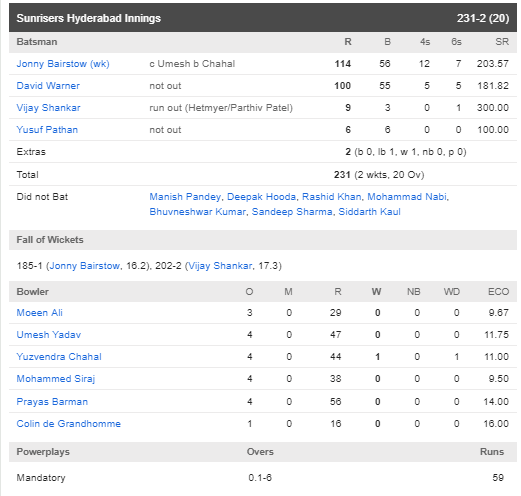Image resolution: width=521 pixels, height=496 pixels.
Task: Select Colin de Grandhomme link
Action: coord(69,424)
